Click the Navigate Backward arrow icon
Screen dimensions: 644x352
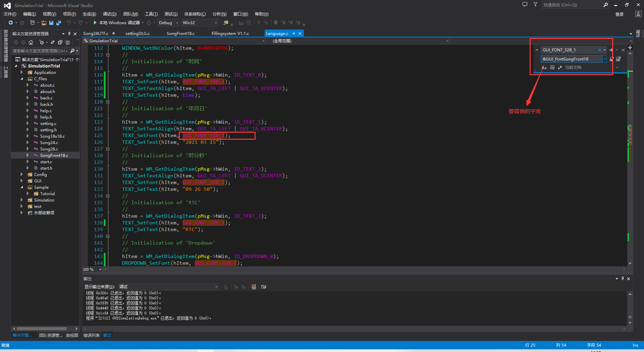point(11,23)
